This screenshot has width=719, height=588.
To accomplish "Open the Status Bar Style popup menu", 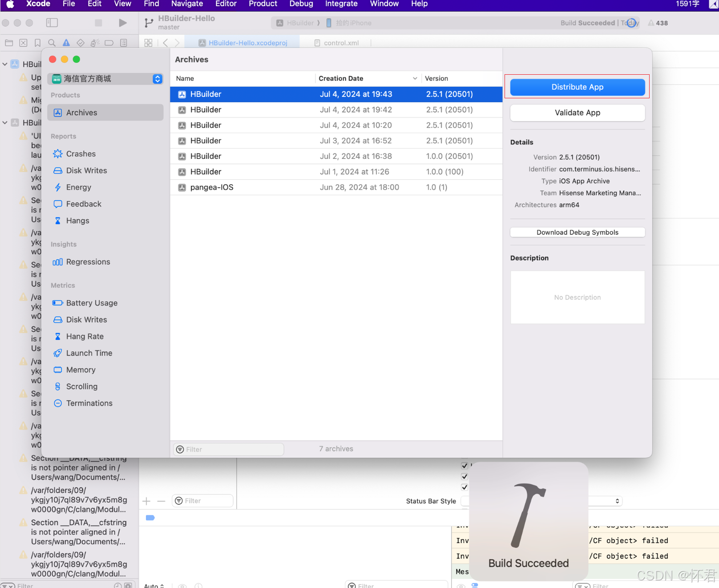I will coord(541,501).
